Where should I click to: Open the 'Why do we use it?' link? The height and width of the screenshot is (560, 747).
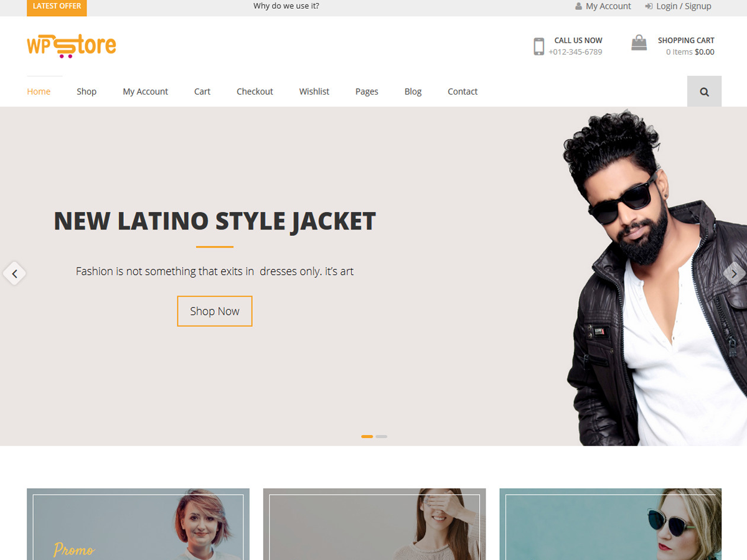point(286,6)
